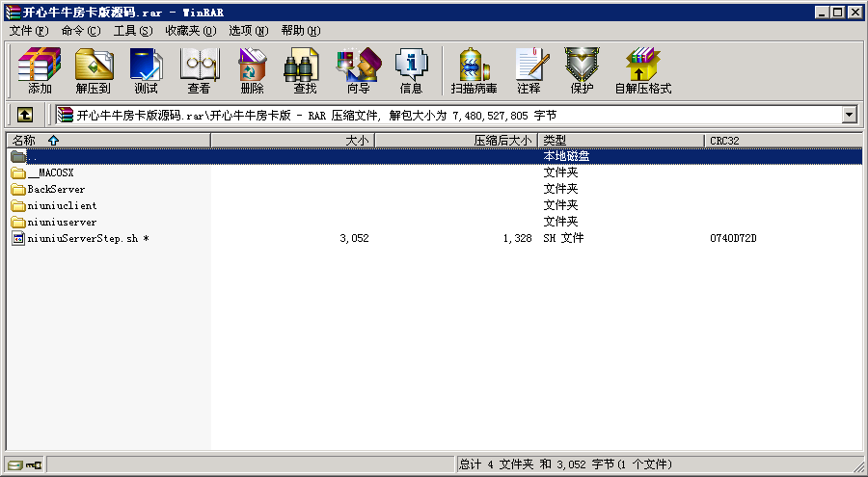Open the File (文件) menu
868x477 pixels.
28,31
